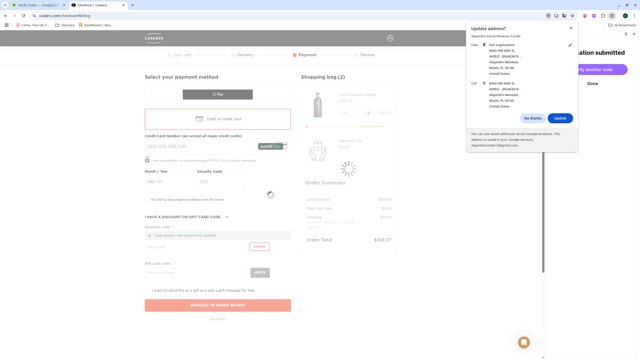Open the Cómo bookmark in the bookmarks bar
Viewport: 640px width, 360px height.
point(32,25)
